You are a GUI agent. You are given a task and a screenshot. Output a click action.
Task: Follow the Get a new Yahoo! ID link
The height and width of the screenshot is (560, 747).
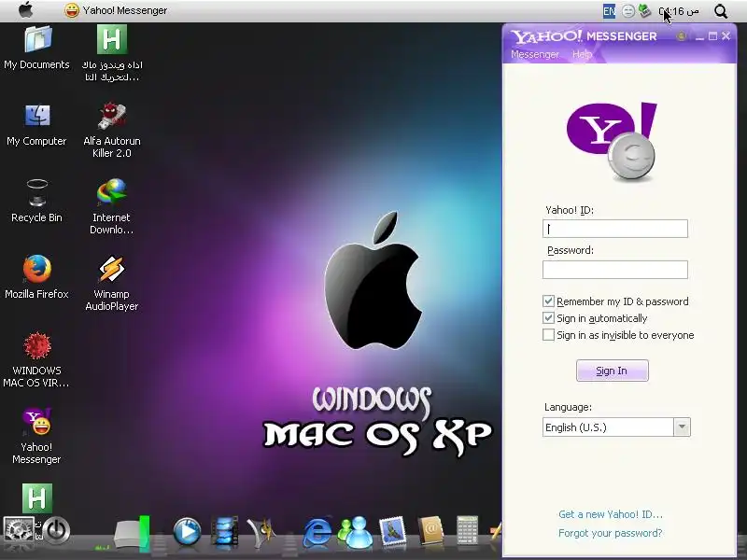pyautogui.click(x=611, y=514)
